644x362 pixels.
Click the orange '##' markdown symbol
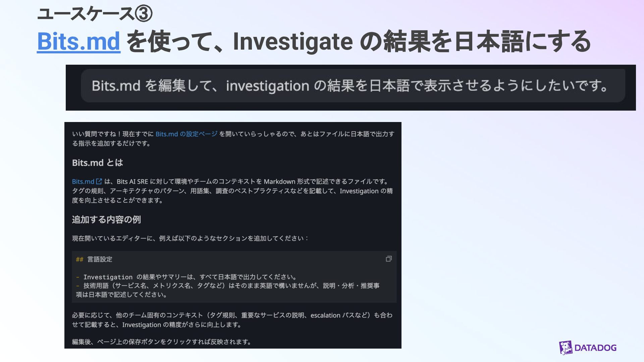[79, 259]
